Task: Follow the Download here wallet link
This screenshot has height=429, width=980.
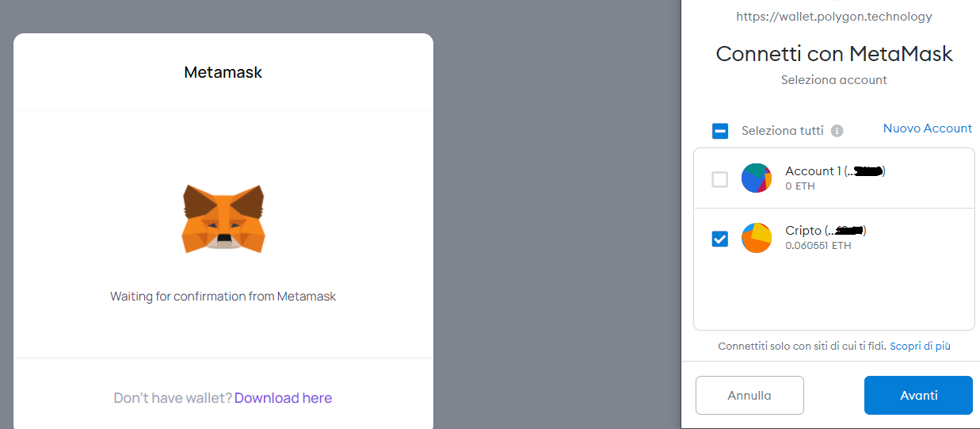Action: pyautogui.click(x=283, y=398)
